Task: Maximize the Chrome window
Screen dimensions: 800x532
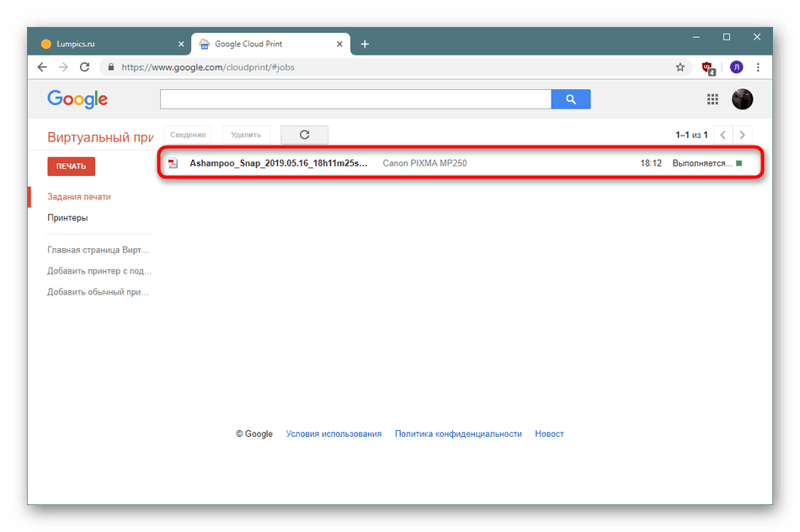Action: point(727,37)
